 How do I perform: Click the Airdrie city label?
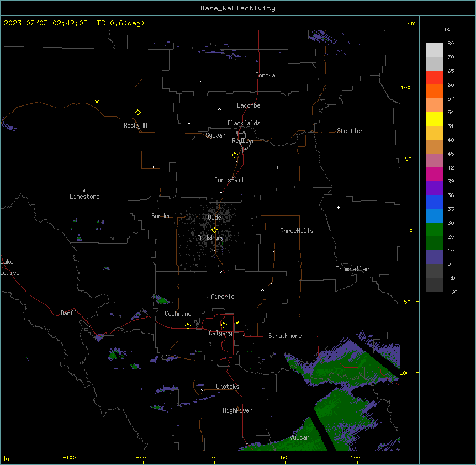click(223, 297)
